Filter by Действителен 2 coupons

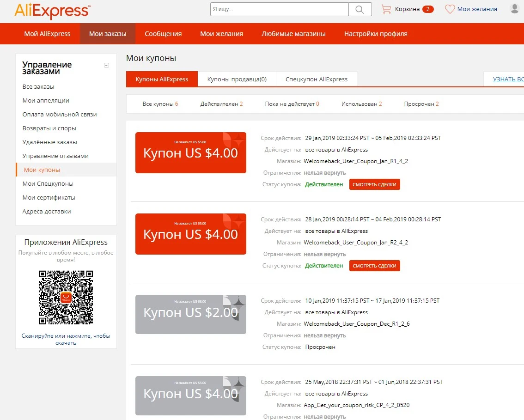coord(221,104)
